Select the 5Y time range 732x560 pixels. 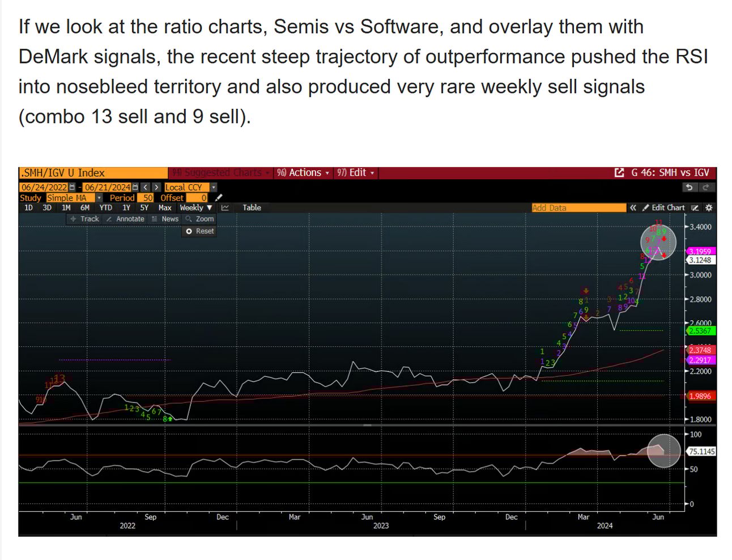144,208
